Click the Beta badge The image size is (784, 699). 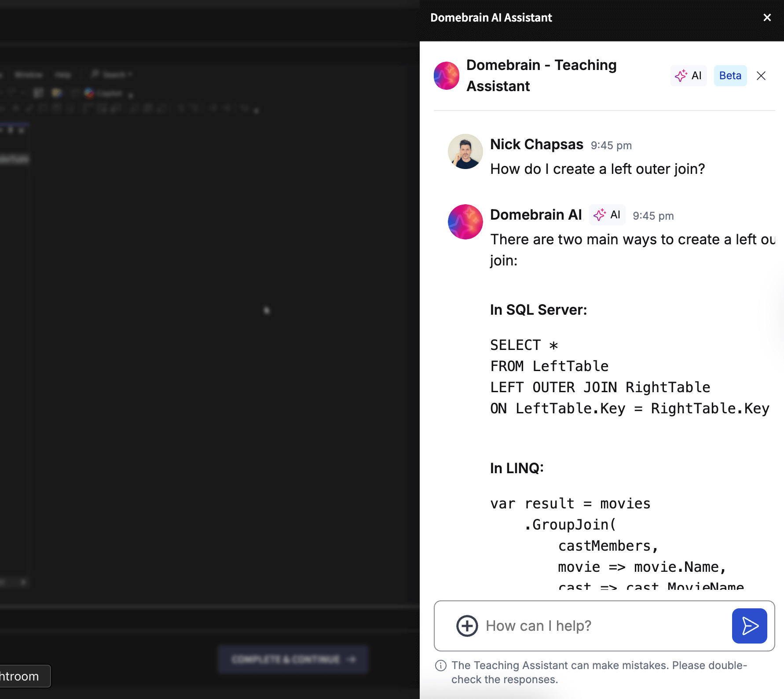(x=730, y=76)
